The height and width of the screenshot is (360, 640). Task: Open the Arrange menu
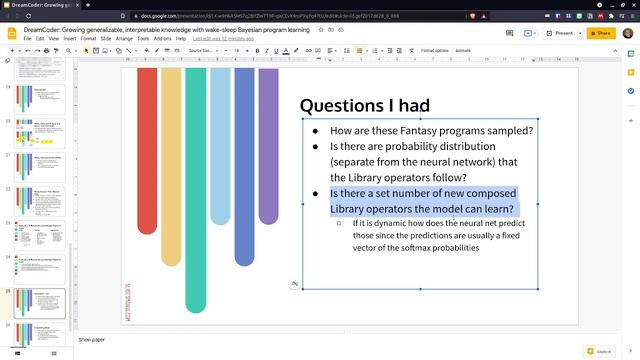[124, 39]
